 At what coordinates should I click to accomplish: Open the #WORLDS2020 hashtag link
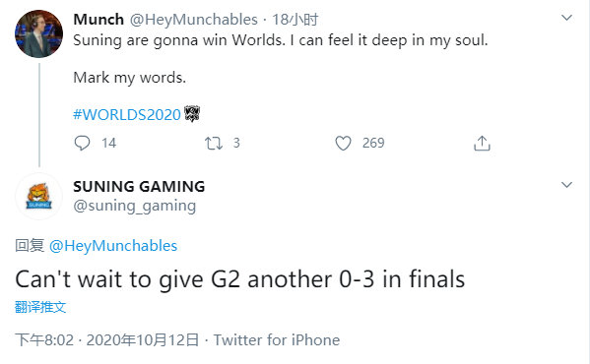tap(127, 114)
